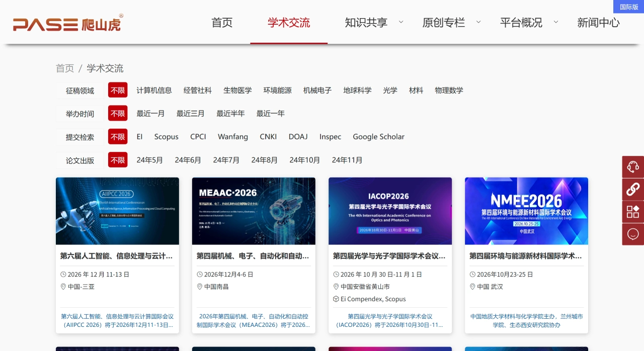Filter indexing by Scopus
Viewport: 644px width, 351px height.
click(x=167, y=137)
